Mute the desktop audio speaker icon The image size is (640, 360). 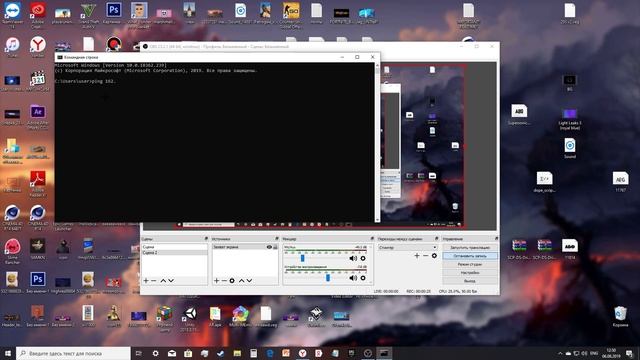tap(353, 278)
